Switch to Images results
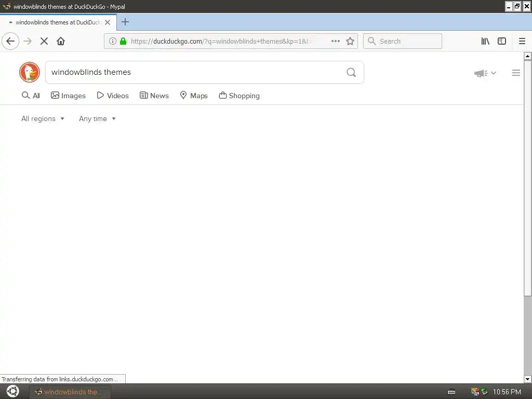The image size is (532, 399). [68, 96]
